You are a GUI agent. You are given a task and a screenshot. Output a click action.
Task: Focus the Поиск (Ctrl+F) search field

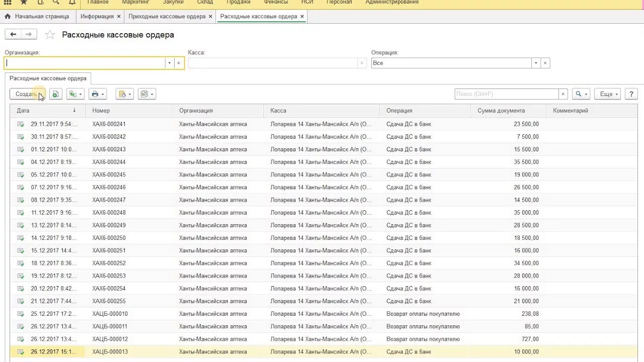[507, 94]
